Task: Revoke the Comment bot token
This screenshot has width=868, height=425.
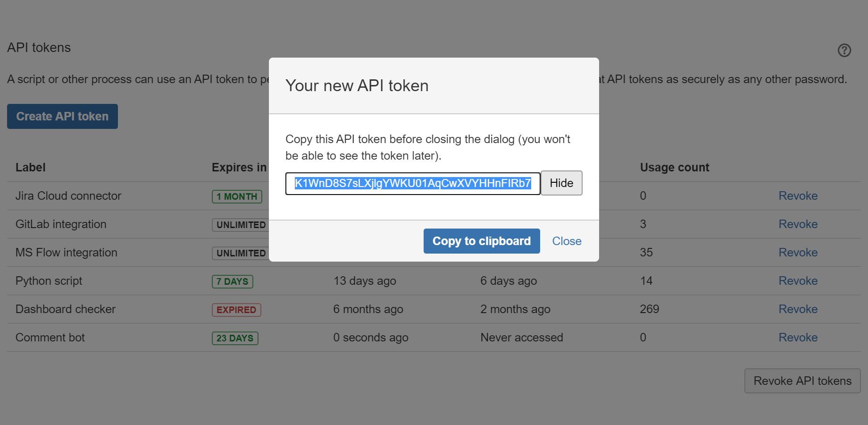Action: click(798, 337)
